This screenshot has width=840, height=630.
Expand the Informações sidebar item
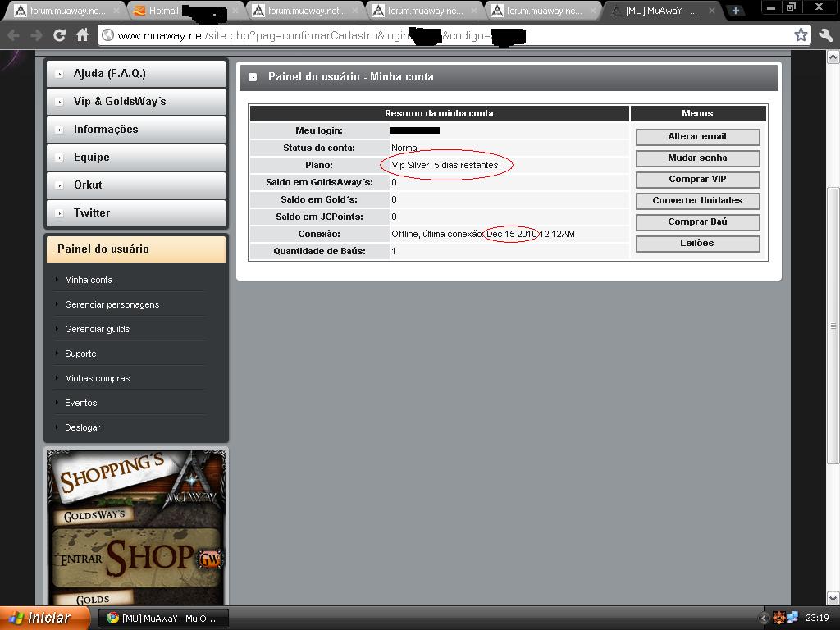(x=135, y=129)
